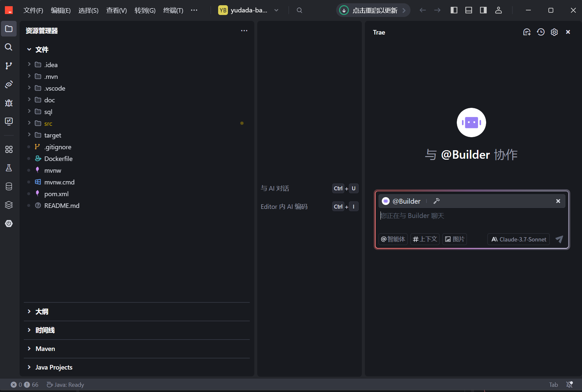Screen dimensions: 582x392
Task: Open the Testing flask icon
Action: point(9,168)
